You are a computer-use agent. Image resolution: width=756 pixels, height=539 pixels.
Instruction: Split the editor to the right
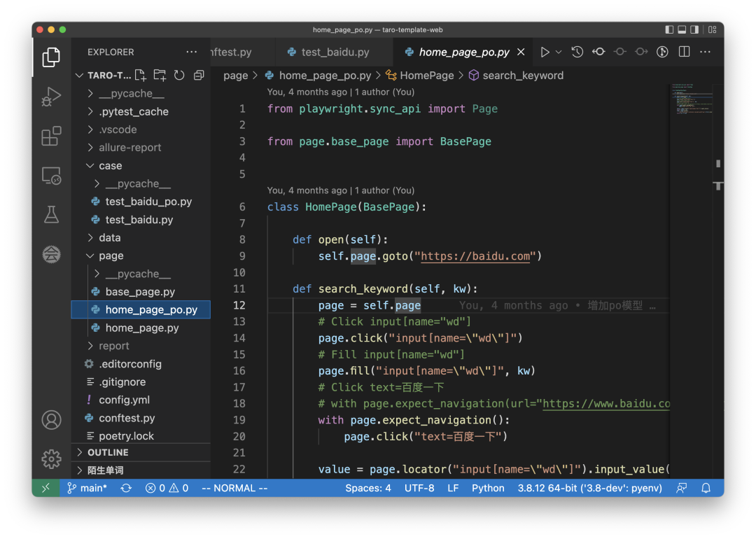tap(684, 52)
